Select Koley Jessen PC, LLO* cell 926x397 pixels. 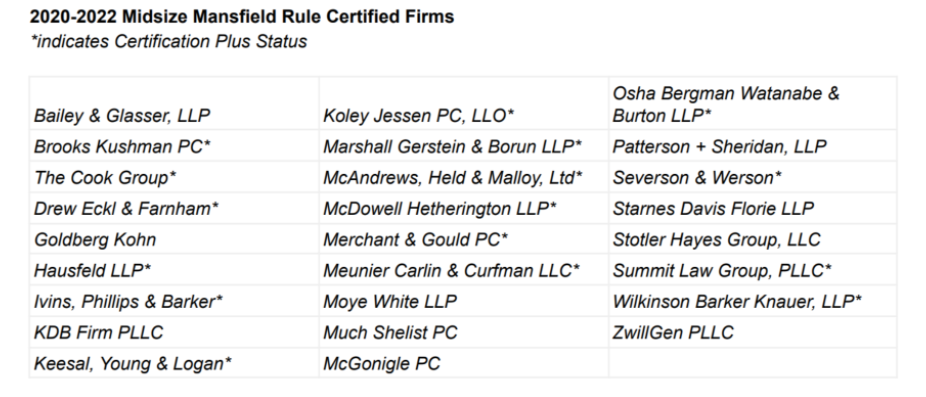[x=464, y=103]
